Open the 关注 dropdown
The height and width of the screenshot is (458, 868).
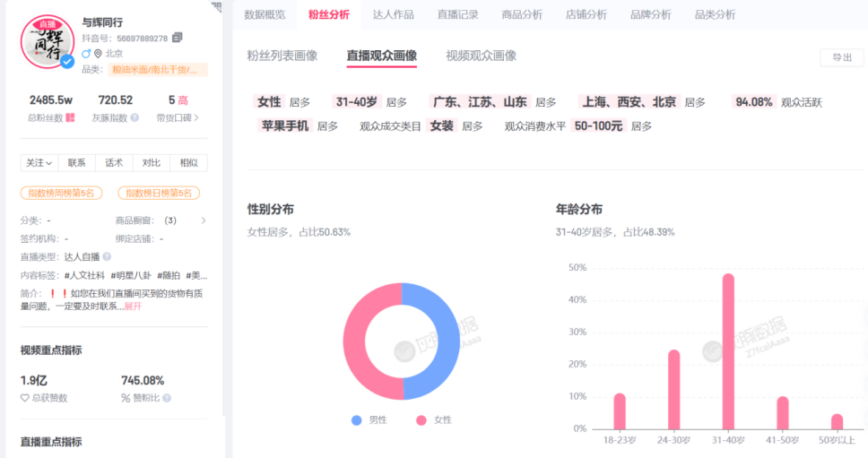pos(39,163)
